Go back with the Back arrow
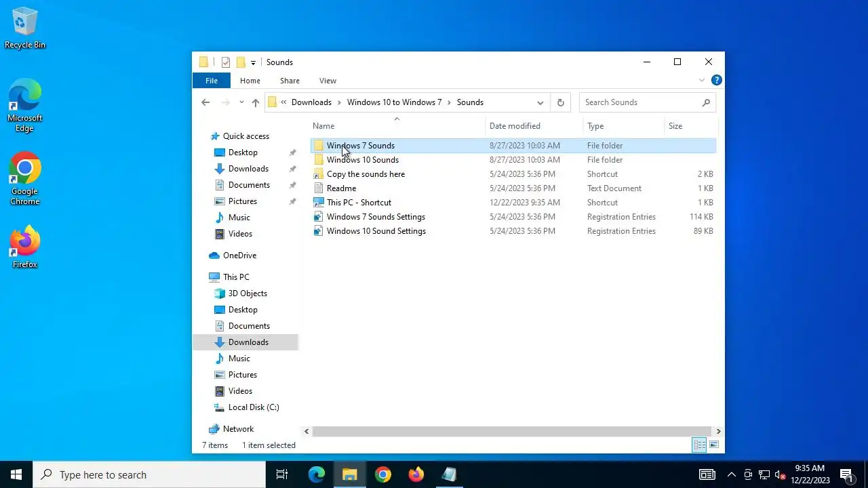868x488 pixels. click(205, 102)
